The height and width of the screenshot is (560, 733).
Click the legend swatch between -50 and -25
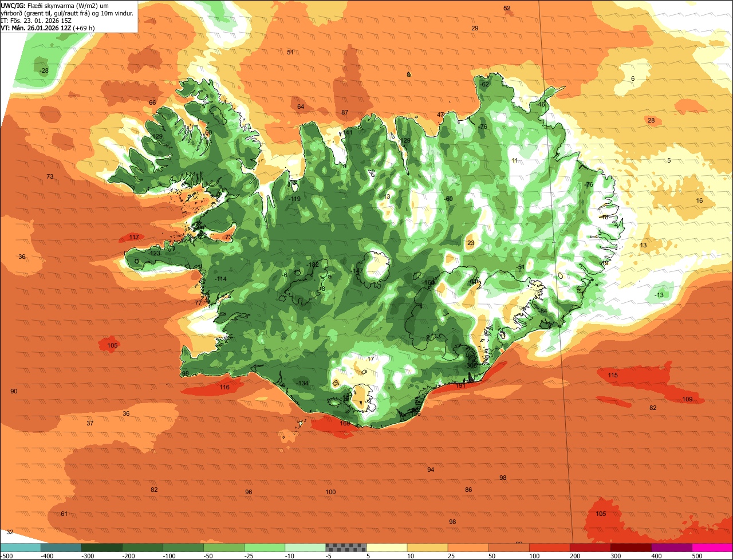coord(224,547)
